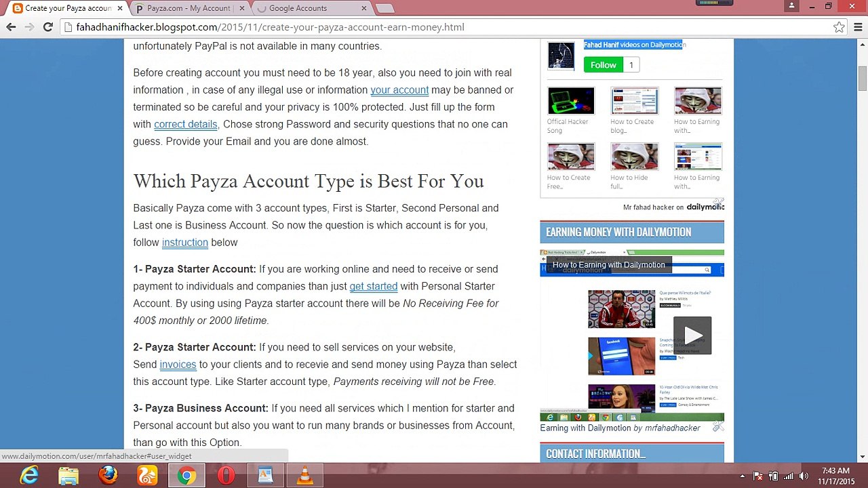The width and height of the screenshot is (868, 488).
Task: Open the How to Create blog video thumbnail
Action: 634,101
